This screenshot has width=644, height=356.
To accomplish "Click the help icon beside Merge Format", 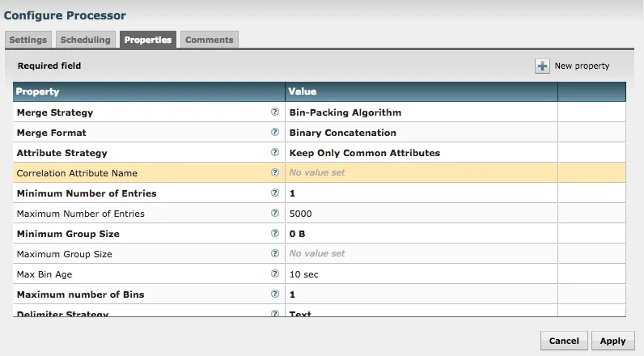I will [275, 133].
